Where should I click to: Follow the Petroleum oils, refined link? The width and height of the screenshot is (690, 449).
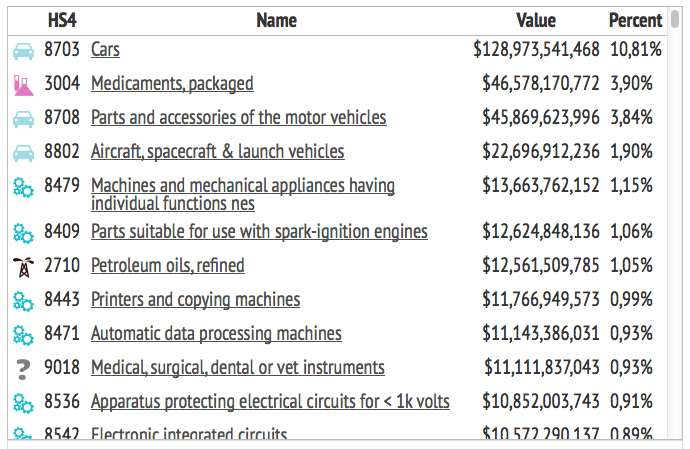(167, 265)
